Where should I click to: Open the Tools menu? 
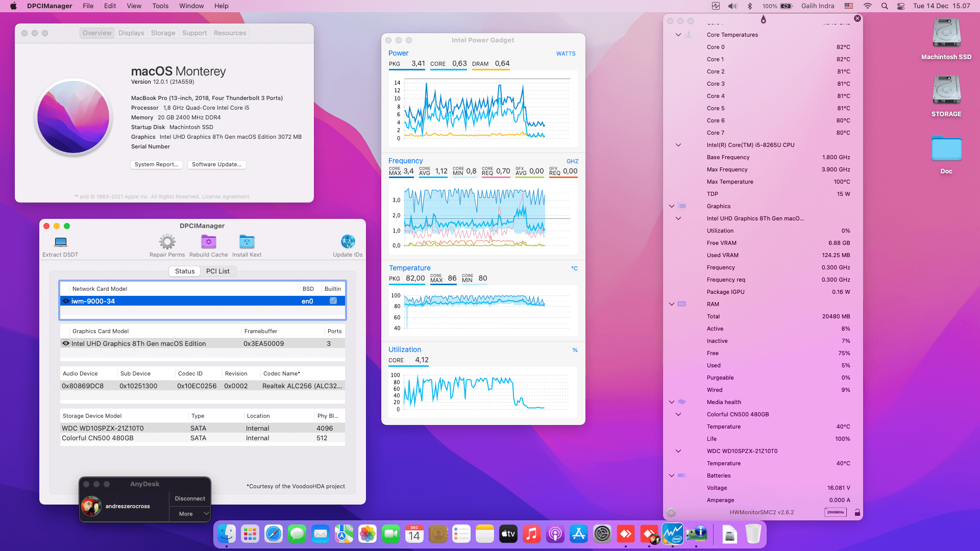click(160, 6)
